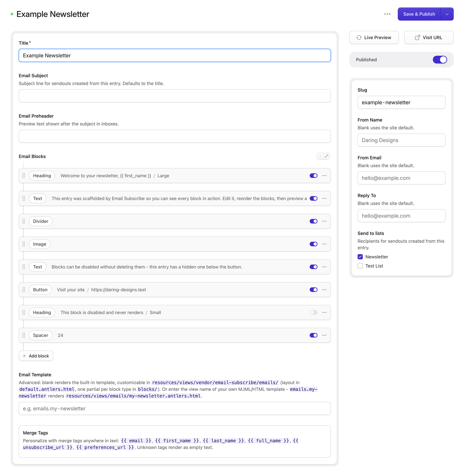Click the '{{ first_name }}' merge tag code
This screenshot has height=476, width=462.
(x=177, y=440)
